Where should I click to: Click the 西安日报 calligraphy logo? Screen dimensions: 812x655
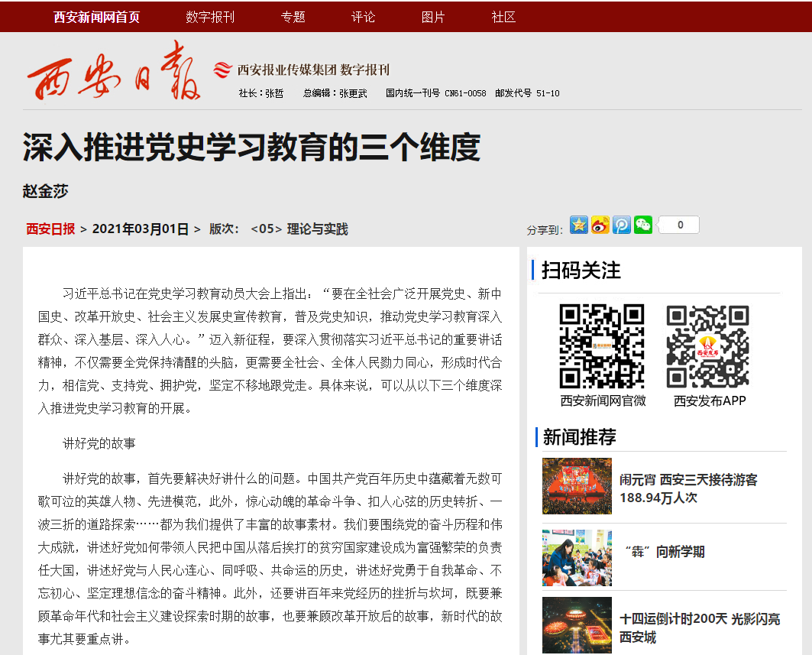pos(115,73)
